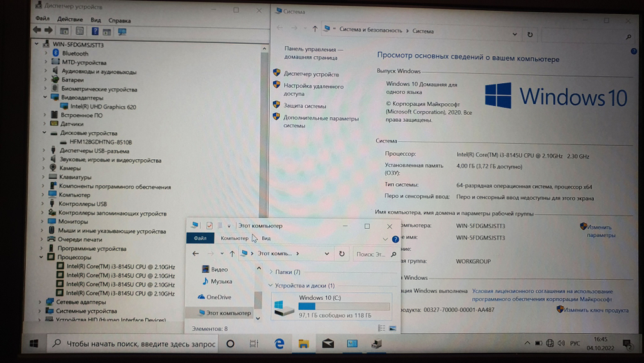
Task: Open Файл menu in Device Manager
Action: (x=43, y=19)
